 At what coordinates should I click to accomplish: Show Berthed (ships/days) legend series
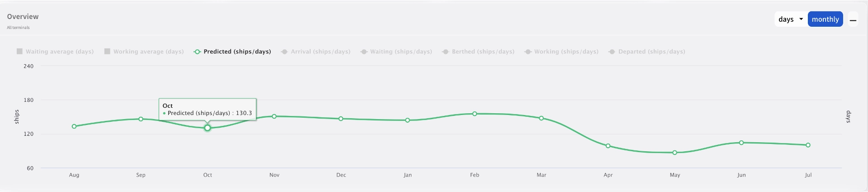pos(478,52)
